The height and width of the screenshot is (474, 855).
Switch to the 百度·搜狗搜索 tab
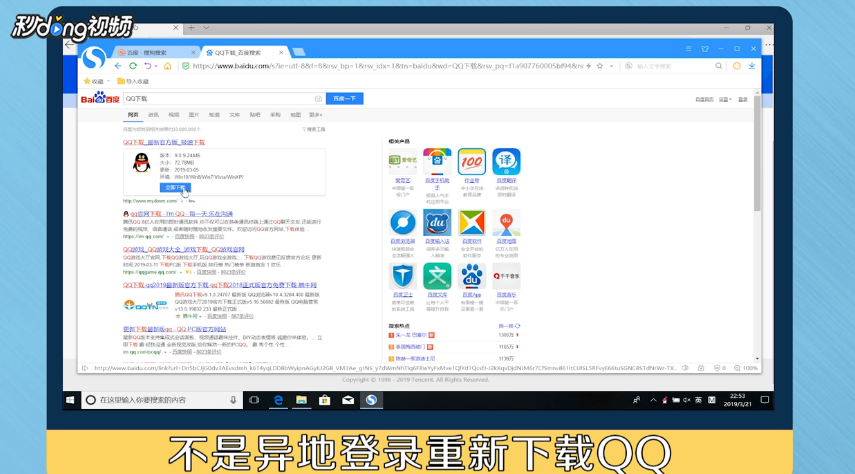tap(156, 52)
